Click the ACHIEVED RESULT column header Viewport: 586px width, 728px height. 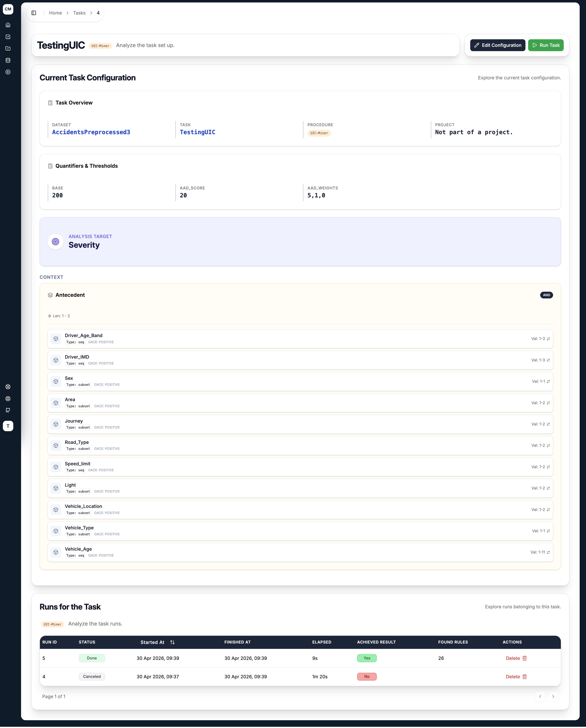pos(376,642)
